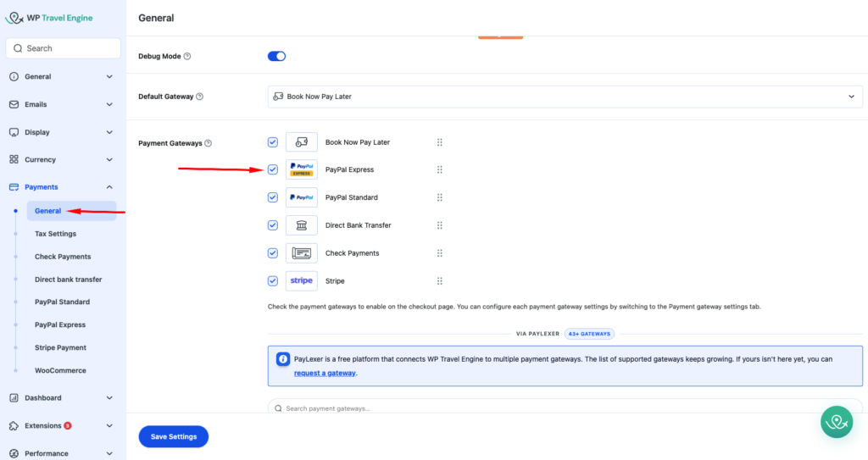Click the Dashboard chart icon
Image resolution: width=868 pixels, height=460 pixels.
14,398
